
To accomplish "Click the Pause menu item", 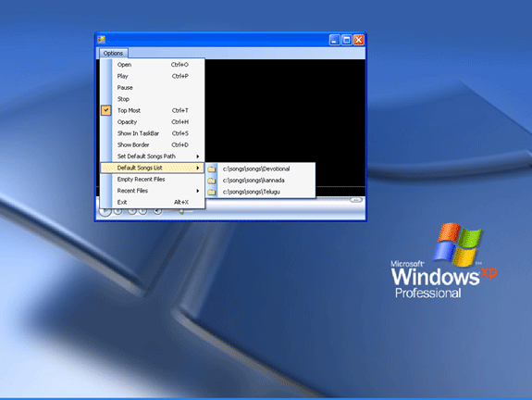I will (153, 88).
